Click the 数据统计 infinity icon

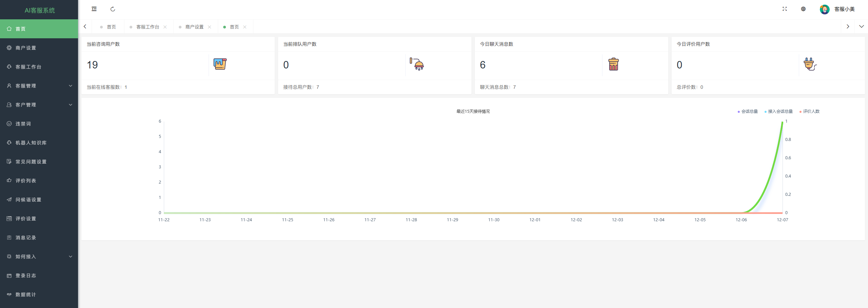point(9,294)
